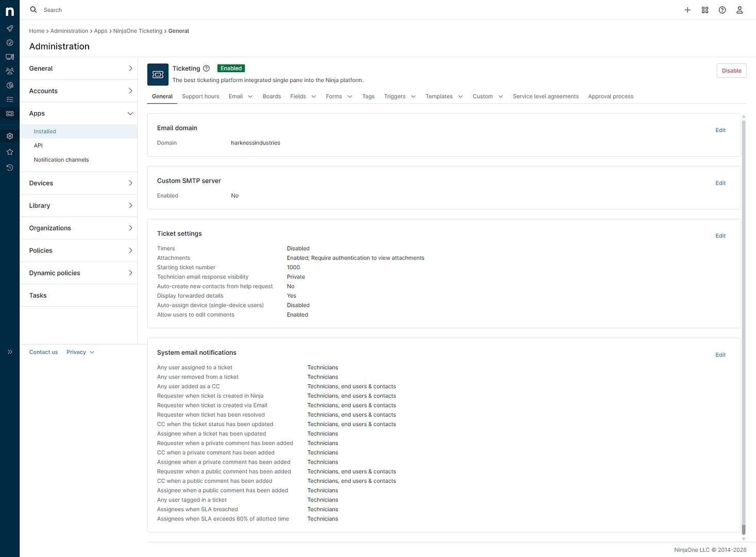Screen dimensions: 756x557
Task: Select Notification channels under Apps
Action: (61, 160)
